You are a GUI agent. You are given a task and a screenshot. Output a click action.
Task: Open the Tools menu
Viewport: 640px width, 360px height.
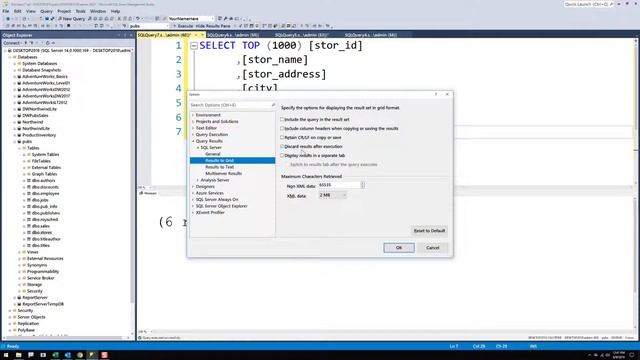click(x=80, y=11)
